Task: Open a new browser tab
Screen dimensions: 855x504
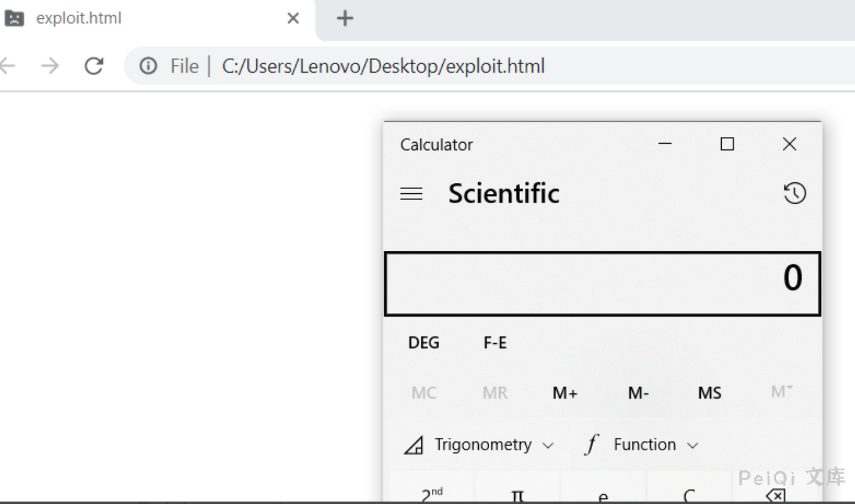Action: point(344,18)
